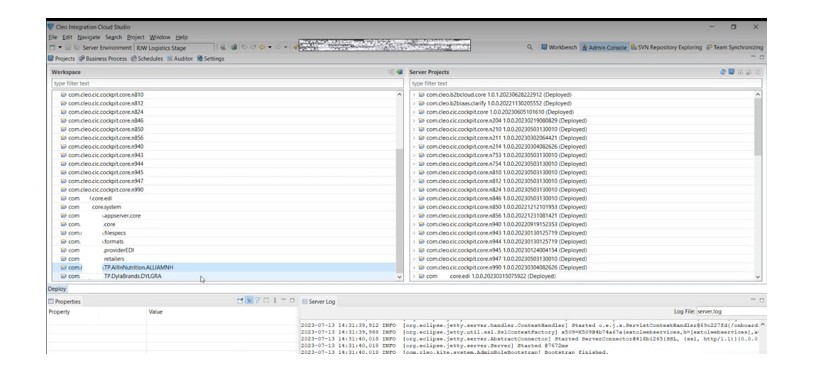The image size is (826, 372).
Task: Open the Properties view menu icon
Action: tap(274, 300)
